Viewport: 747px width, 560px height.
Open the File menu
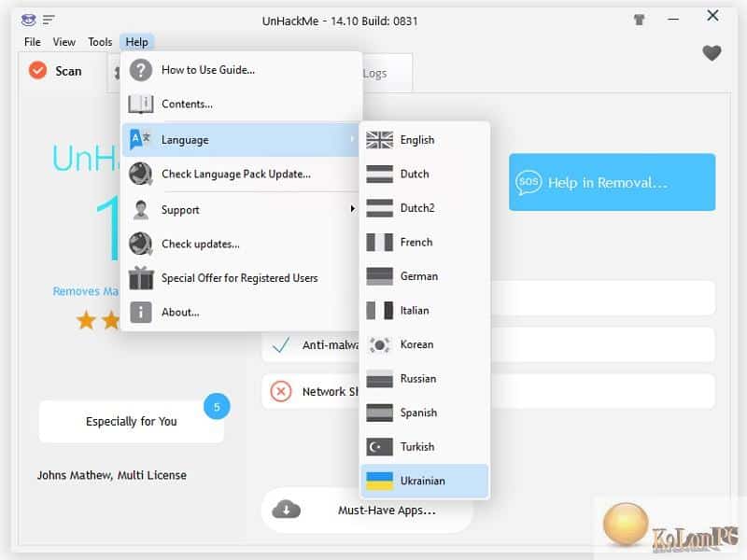(33, 42)
